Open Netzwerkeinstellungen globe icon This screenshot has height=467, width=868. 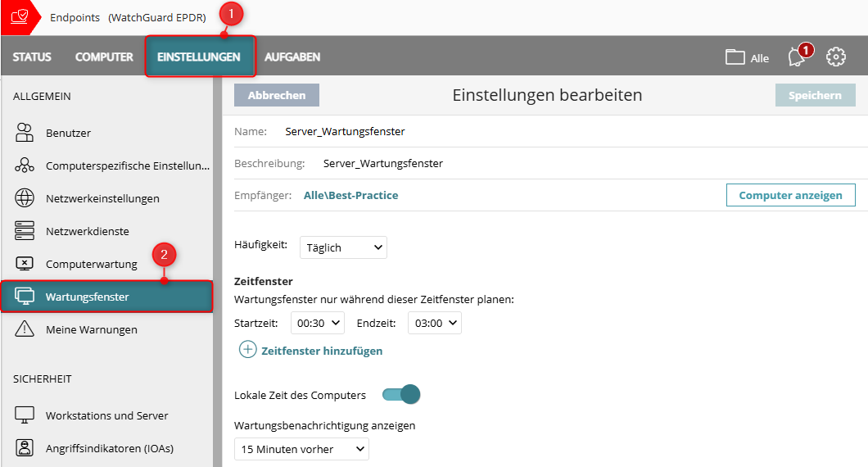pos(25,198)
